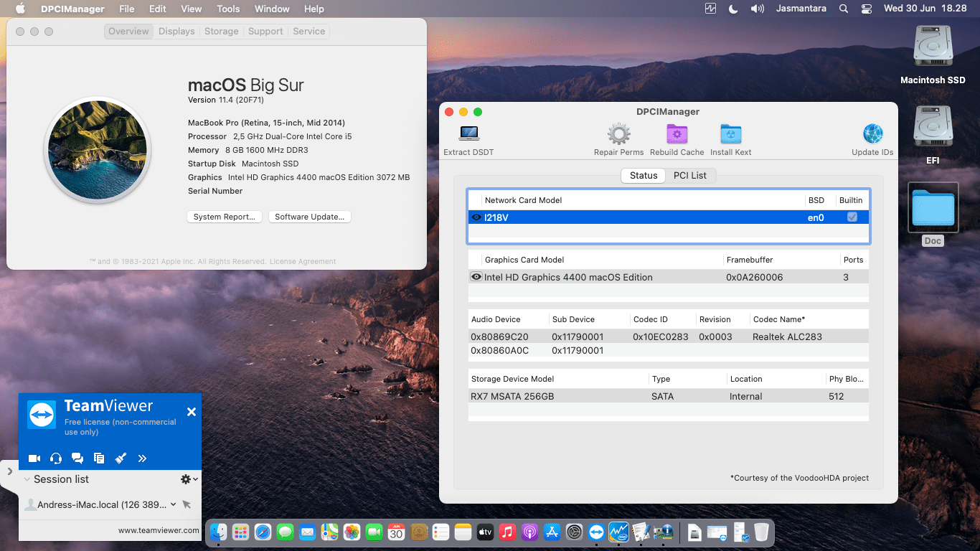Select the I218V network card row
This screenshot has width=980, height=551.
click(x=669, y=217)
